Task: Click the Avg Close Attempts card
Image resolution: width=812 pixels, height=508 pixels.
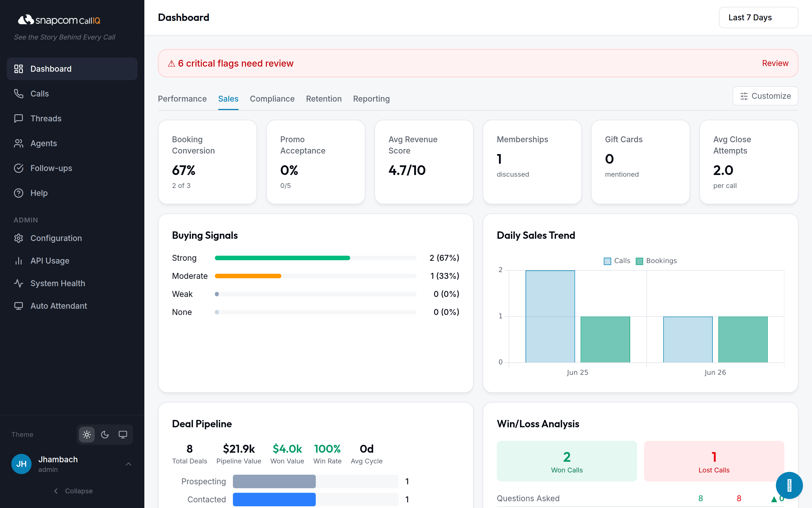Action: pyautogui.click(x=749, y=162)
